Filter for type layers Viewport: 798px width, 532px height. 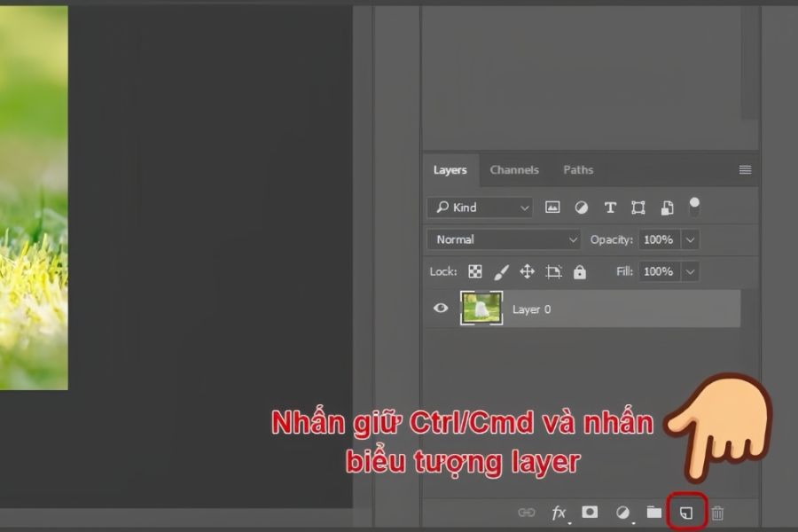(x=610, y=207)
